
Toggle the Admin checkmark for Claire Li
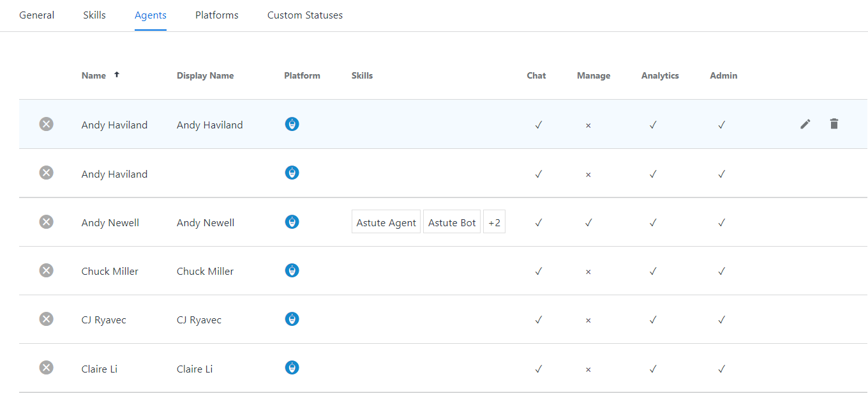click(x=721, y=369)
